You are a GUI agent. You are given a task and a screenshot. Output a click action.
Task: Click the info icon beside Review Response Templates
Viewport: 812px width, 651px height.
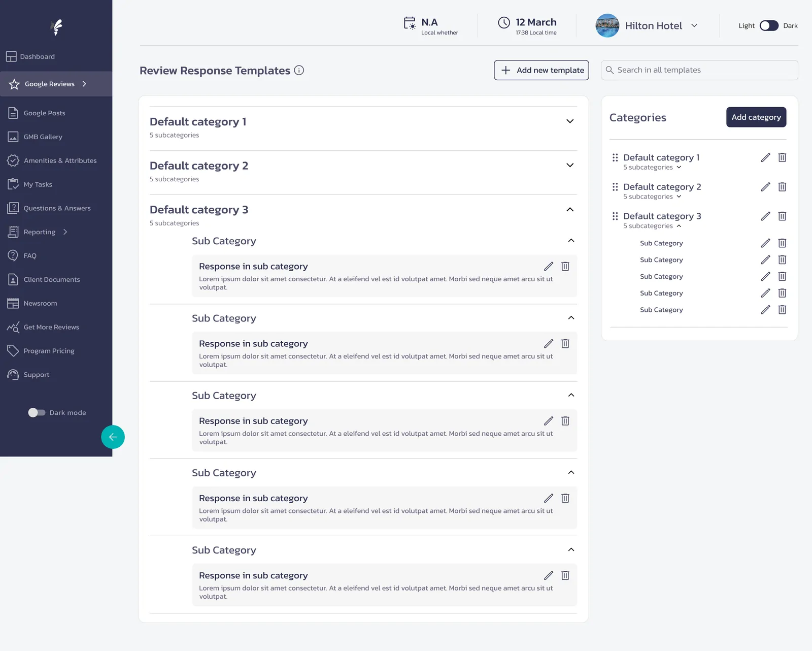point(299,71)
